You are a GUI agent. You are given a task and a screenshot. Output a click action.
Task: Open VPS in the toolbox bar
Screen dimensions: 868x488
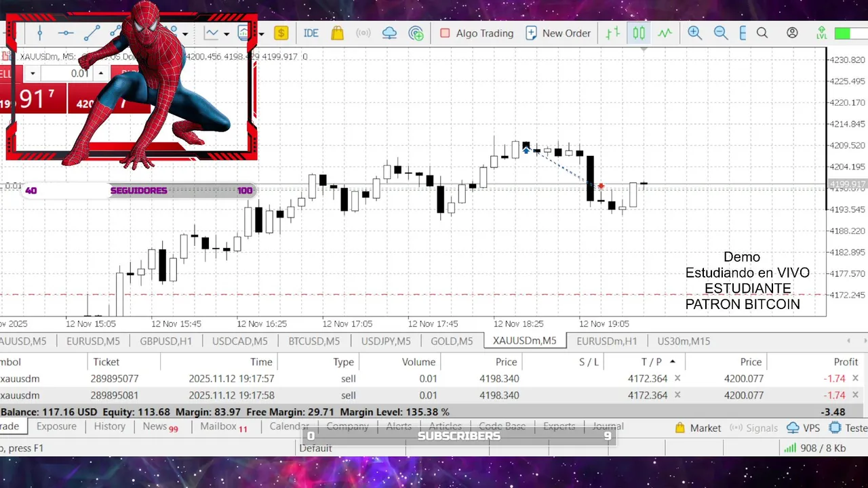[803, 428]
